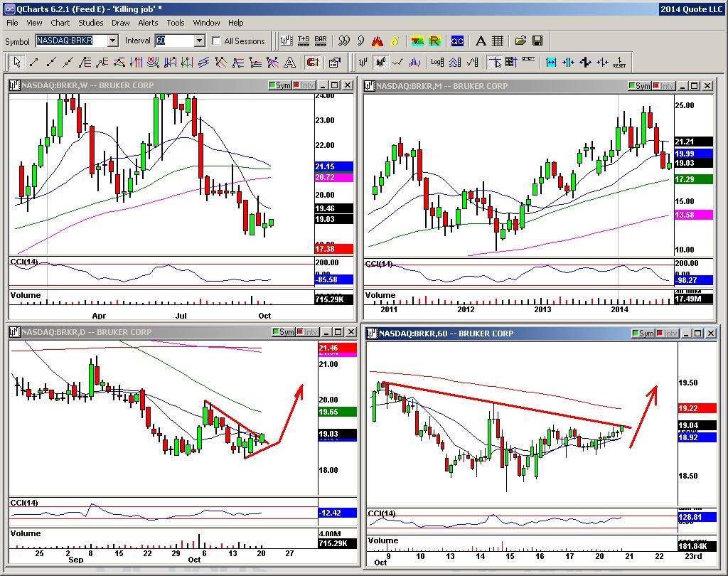Click the yellow delta options icon
The height and width of the screenshot is (576, 728).
(395, 41)
